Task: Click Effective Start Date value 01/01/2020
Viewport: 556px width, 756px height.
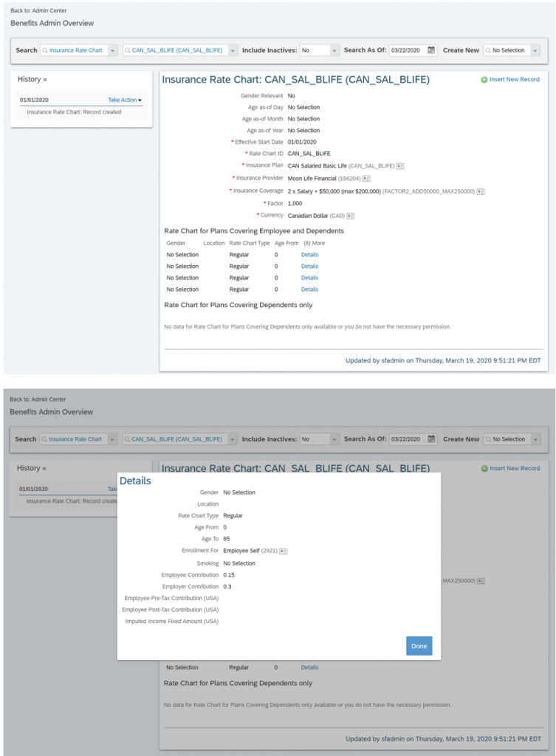Action: click(x=302, y=142)
